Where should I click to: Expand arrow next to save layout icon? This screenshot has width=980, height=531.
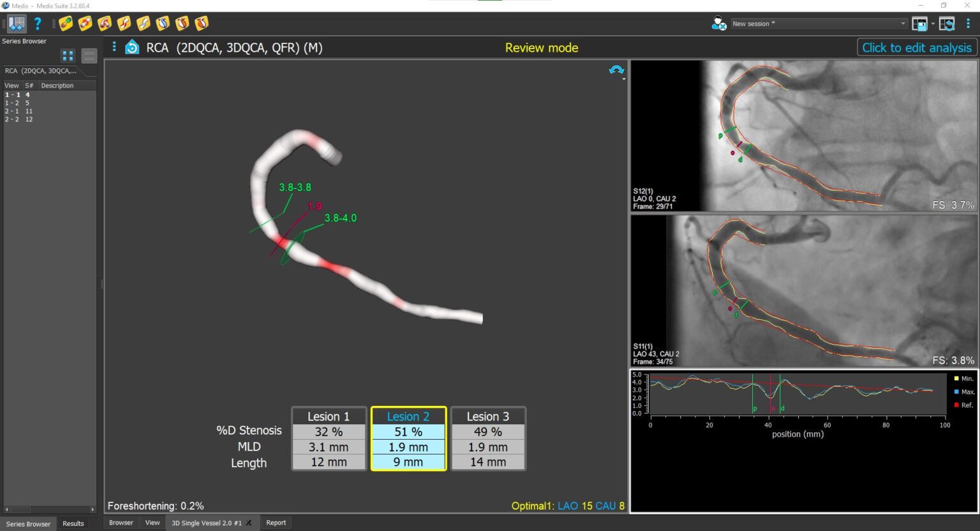933,24
